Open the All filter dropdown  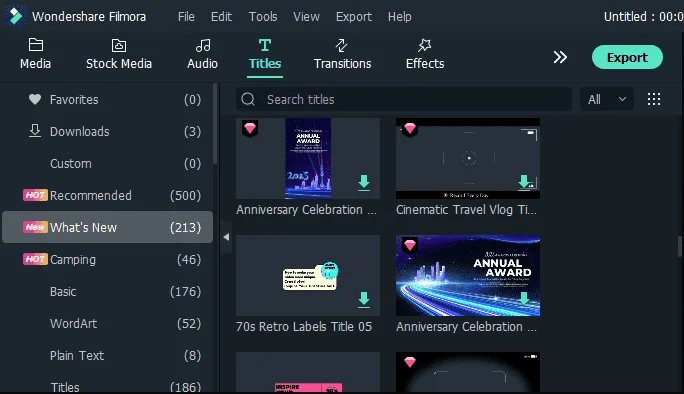[606, 99]
